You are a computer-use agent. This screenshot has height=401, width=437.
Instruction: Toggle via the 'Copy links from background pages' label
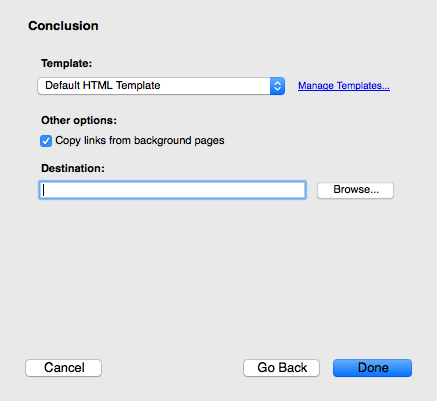(x=140, y=140)
